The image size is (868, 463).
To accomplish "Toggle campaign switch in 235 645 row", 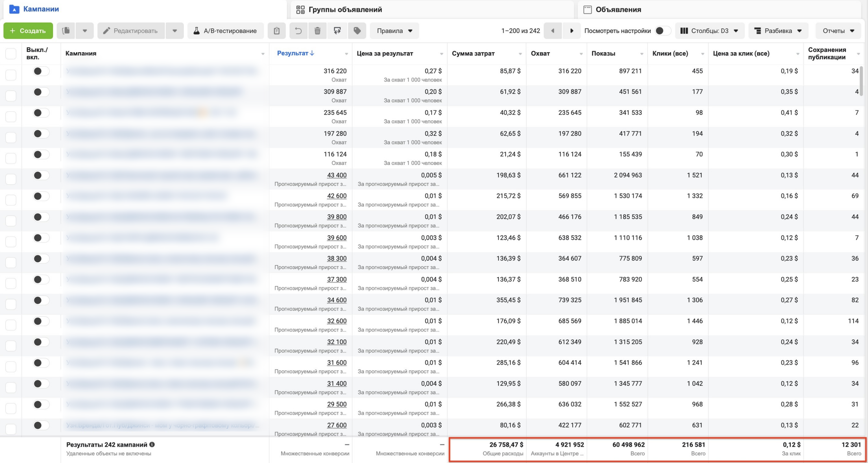I will click(41, 113).
